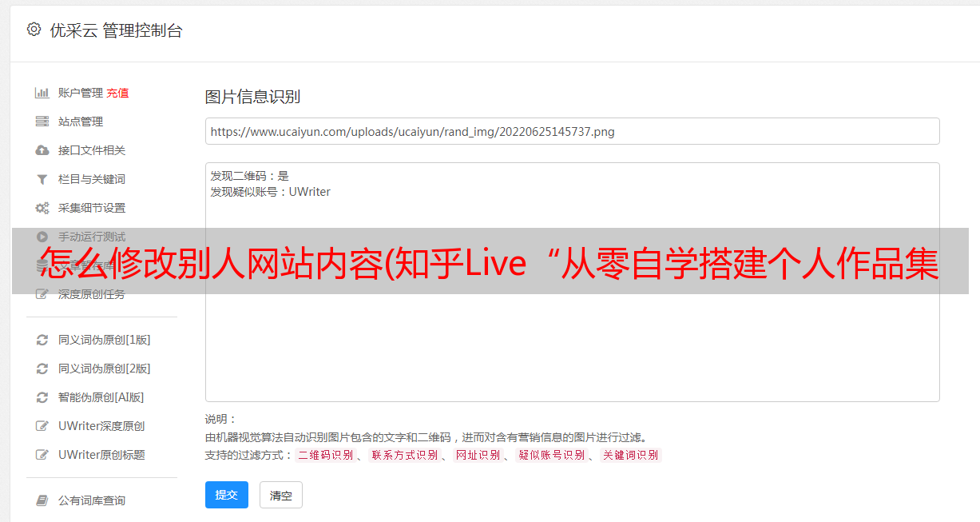Open 账户管理 in the sidebar
980x522 pixels.
tap(80, 93)
